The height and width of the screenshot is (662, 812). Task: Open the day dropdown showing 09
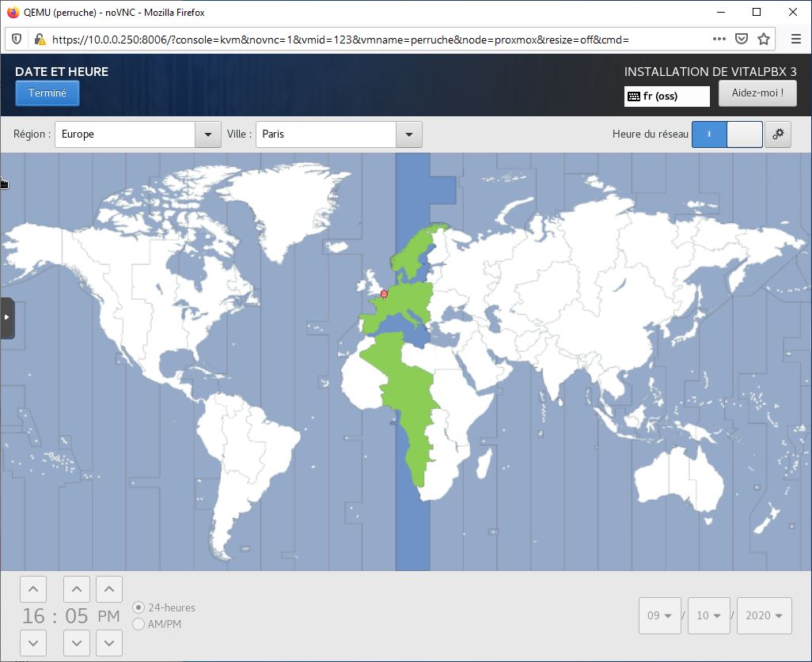[659, 616]
